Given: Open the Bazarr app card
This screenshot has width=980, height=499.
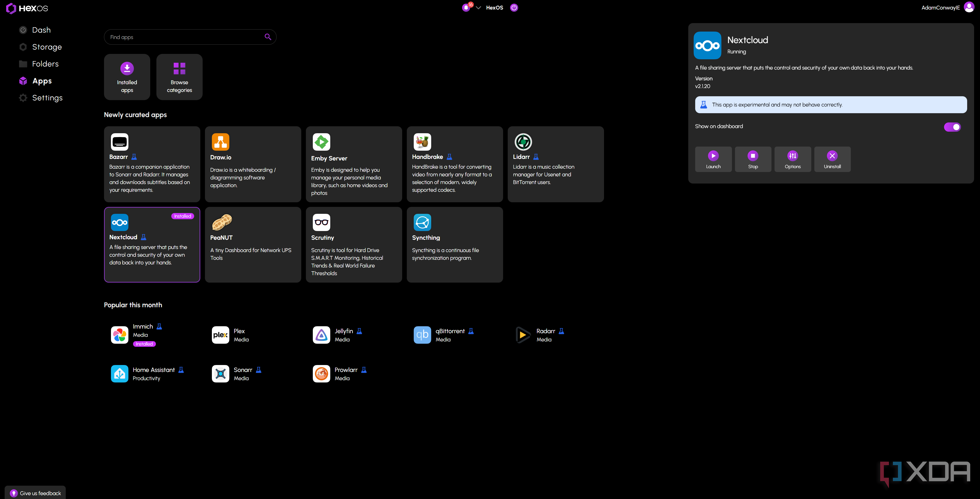Looking at the screenshot, I should coord(152,164).
